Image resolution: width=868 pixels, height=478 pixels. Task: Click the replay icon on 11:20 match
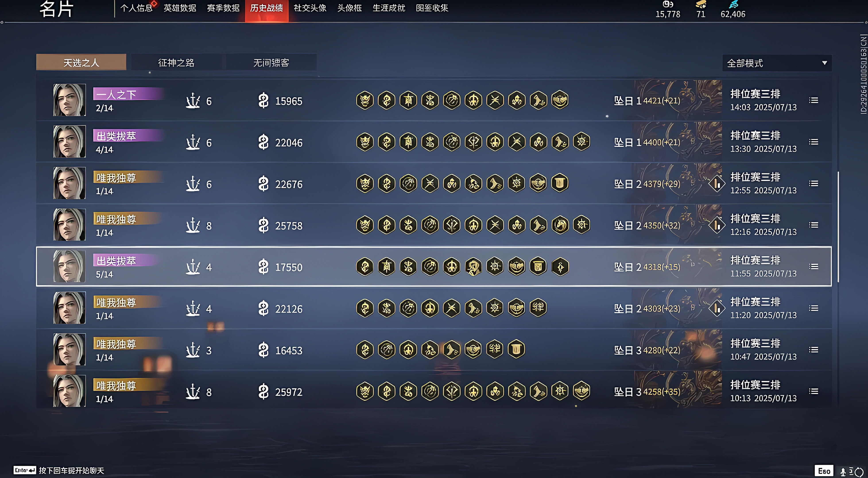(717, 308)
